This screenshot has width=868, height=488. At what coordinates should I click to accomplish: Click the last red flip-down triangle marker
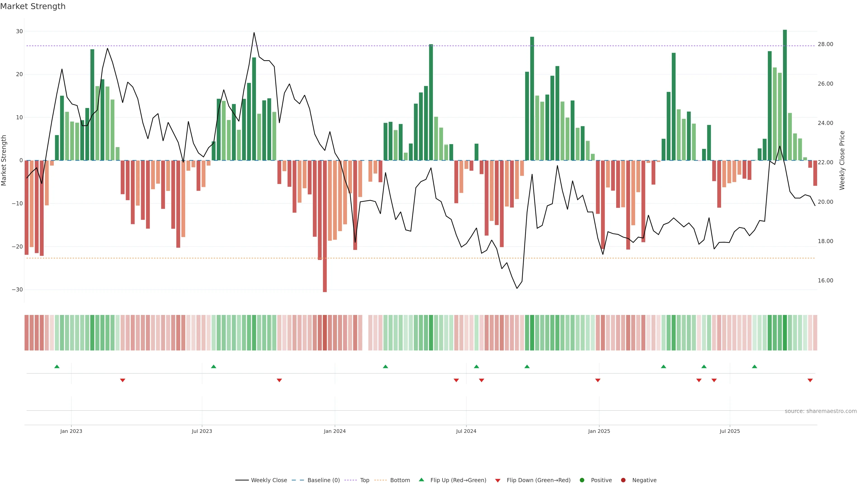[810, 380]
